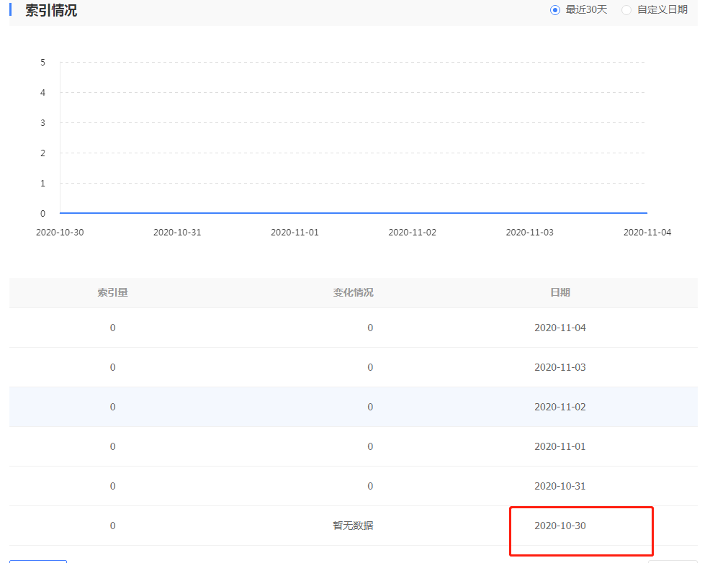Select the 2020-11-03 date cell in table
Viewport: 728px width, 563px height.
(560, 367)
